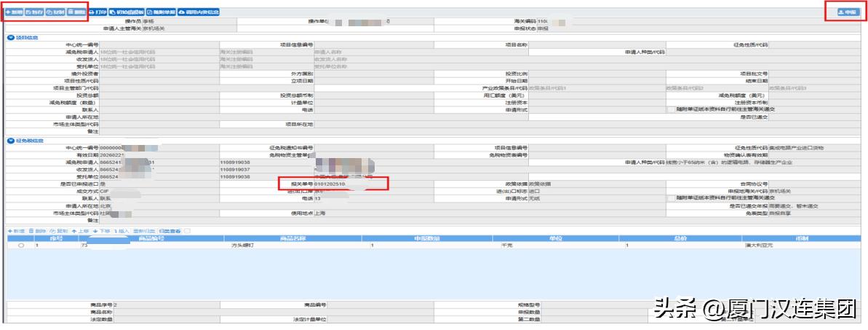
Task: Click the 注册资本币制 field
Action: [x=816, y=103]
